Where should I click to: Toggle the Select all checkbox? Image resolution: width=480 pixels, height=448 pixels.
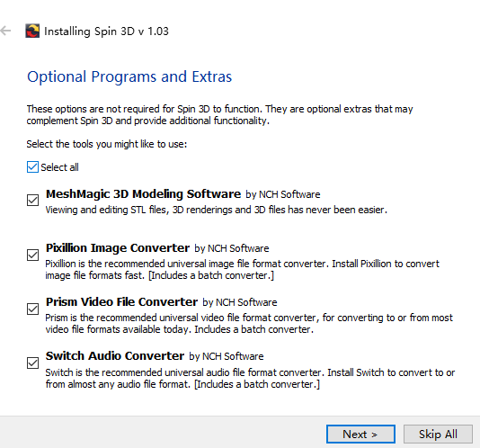coord(32,167)
